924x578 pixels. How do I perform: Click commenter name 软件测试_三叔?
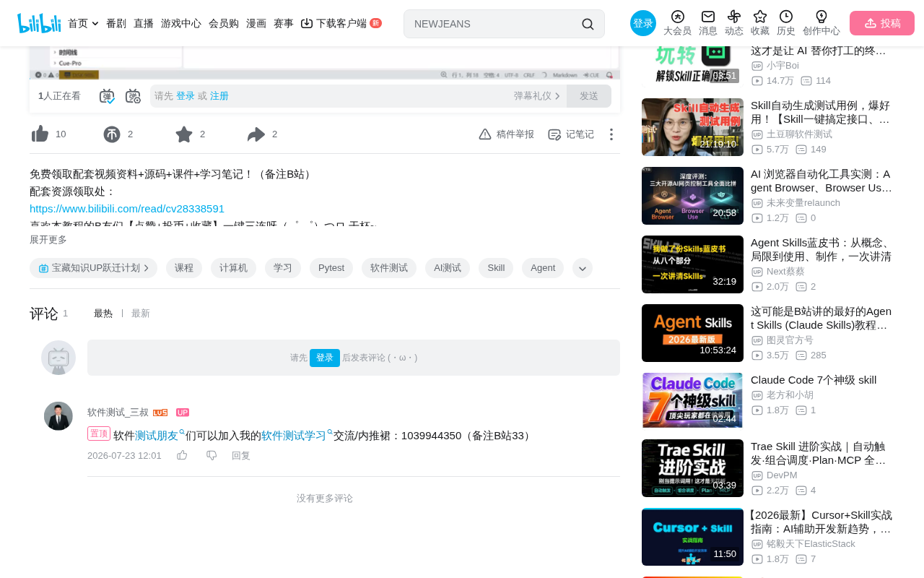pos(118,413)
